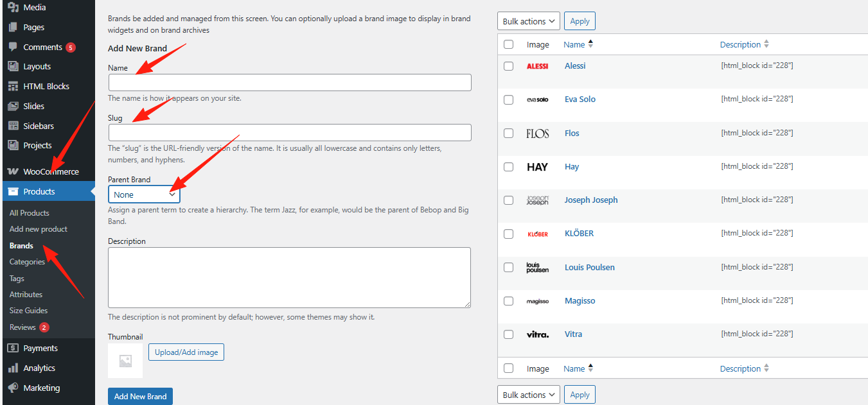Click the Comments speech bubble icon
This screenshot has width=868, height=405.
pyautogui.click(x=13, y=47)
